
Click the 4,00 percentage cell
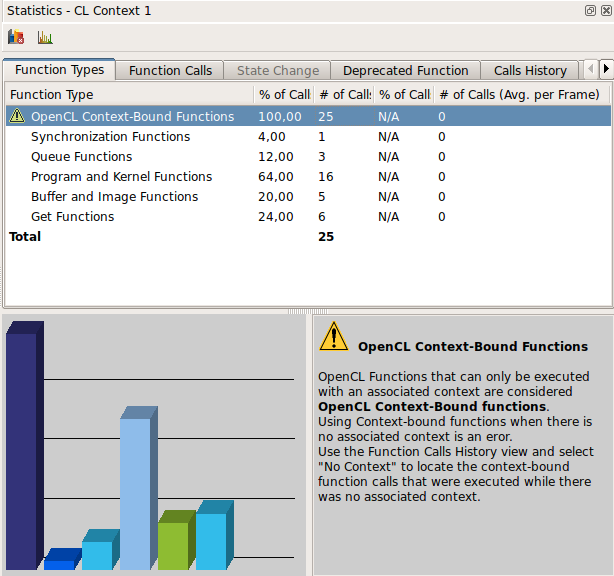click(x=271, y=137)
